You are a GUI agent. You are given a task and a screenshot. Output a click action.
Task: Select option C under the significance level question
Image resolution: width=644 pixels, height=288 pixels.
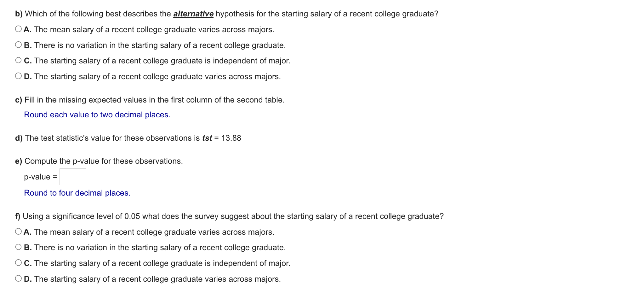(18, 262)
